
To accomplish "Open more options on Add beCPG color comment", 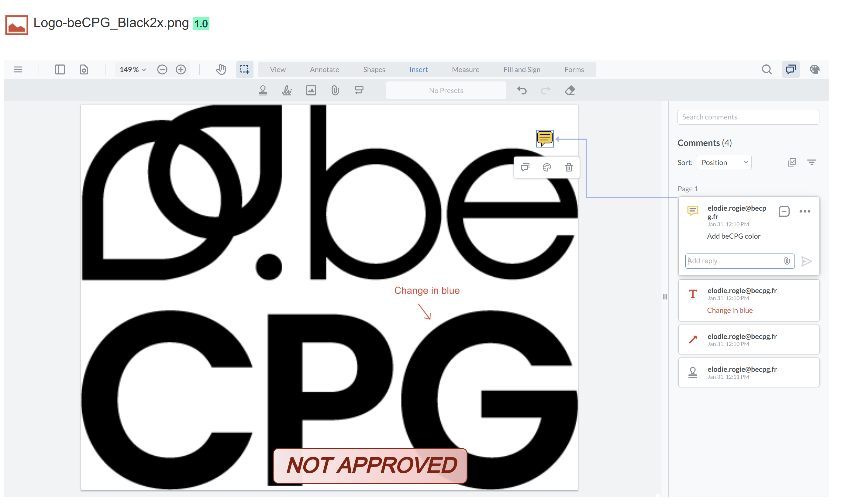I will pyautogui.click(x=805, y=212).
